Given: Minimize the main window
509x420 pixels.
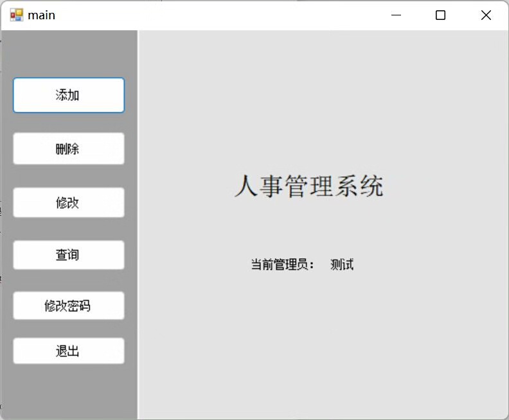Looking at the screenshot, I should 396,15.
